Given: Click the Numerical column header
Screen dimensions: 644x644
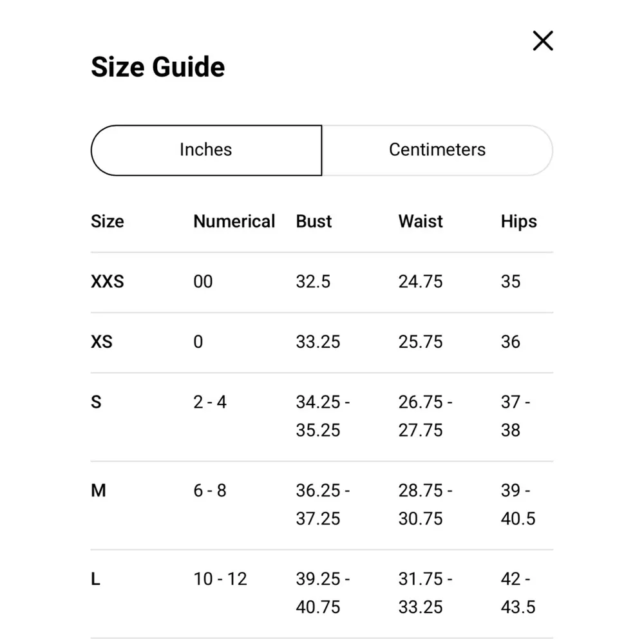Looking at the screenshot, I should point(234,222).
